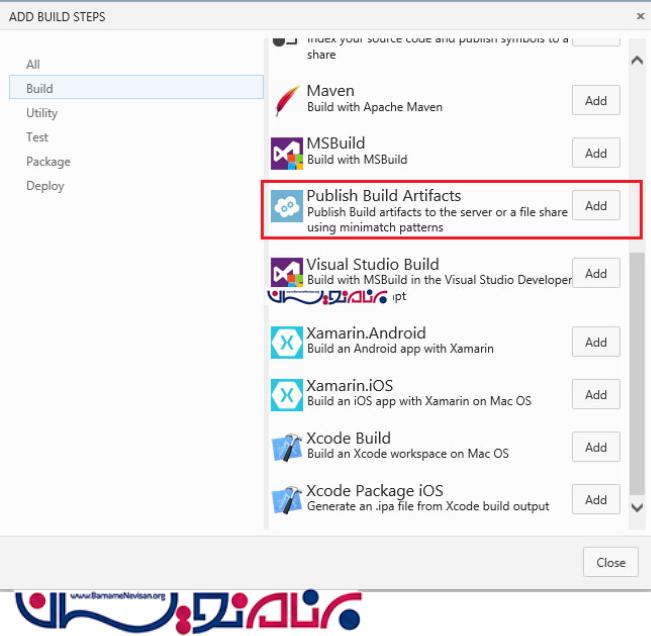
Task: Click 'Generate an .ipa file' description
Action: (428, 506)
